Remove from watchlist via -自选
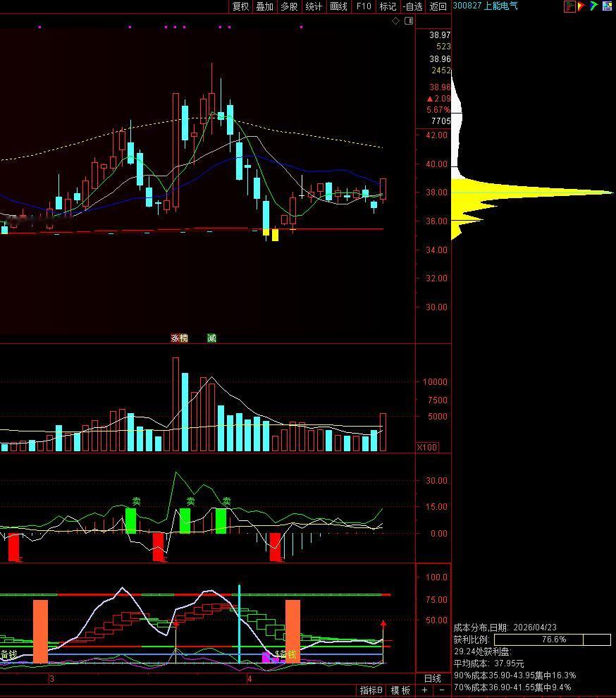Screen dimensions: 616x698 point(412,6)
